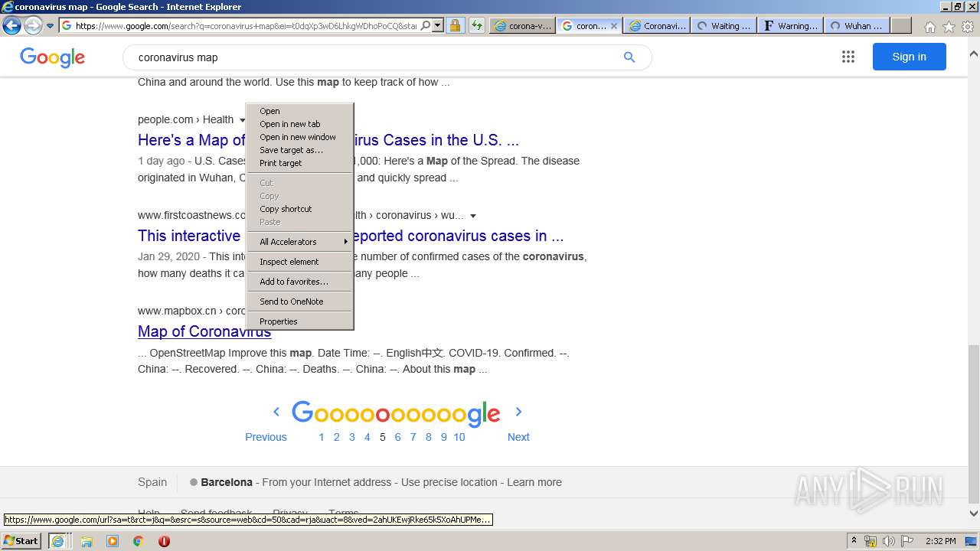Switch to the Waiting... tab
The width and height of the screenshot is (980, 551).
[x=724, y=25]
